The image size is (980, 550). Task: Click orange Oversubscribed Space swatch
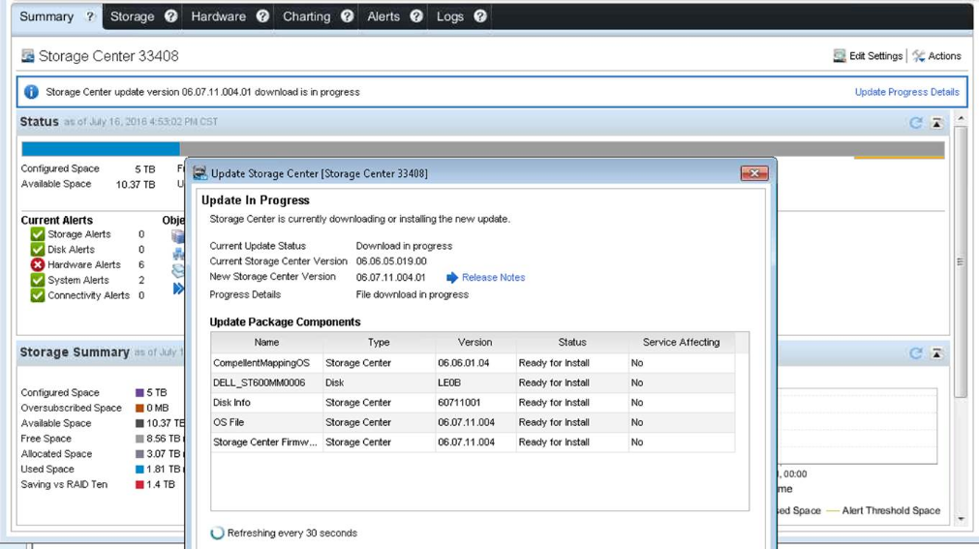tap(139, 408)
